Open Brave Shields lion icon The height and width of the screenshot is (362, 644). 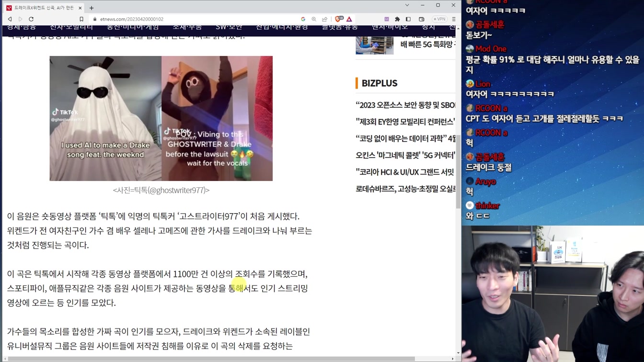339,19
